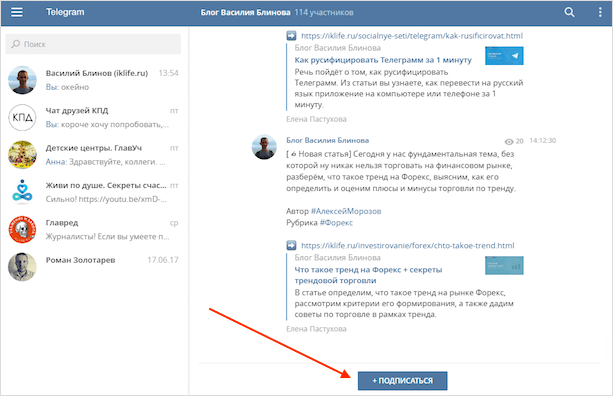This screenshot has width=613, height=396.
Task: Click Елена Пастухова signature under русифицировать post
Action: (x=316, y=119)
